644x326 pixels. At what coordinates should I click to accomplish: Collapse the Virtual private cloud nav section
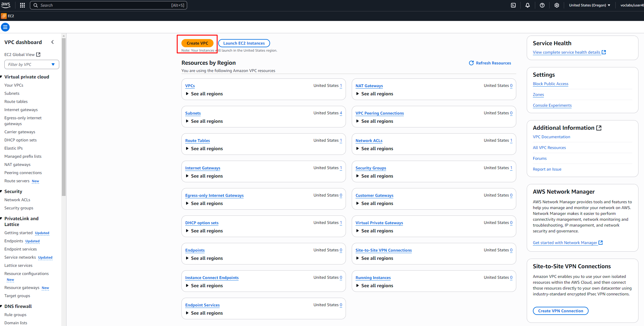(x=1, y=77)
